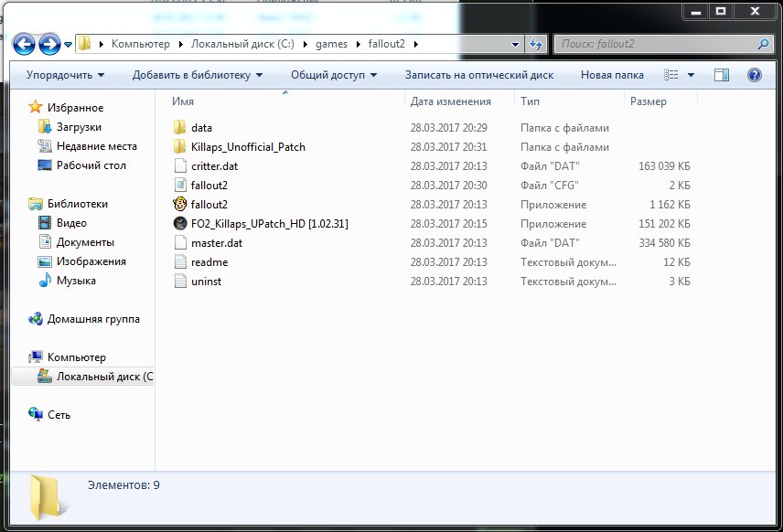
Task: Open the Общий доступ dropdown
Action: point(334,75)
